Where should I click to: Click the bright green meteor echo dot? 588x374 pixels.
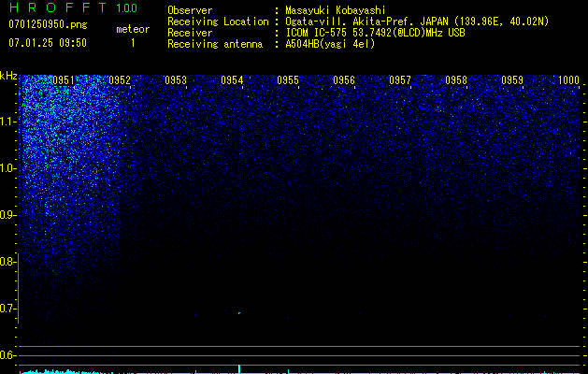point(239,313)
